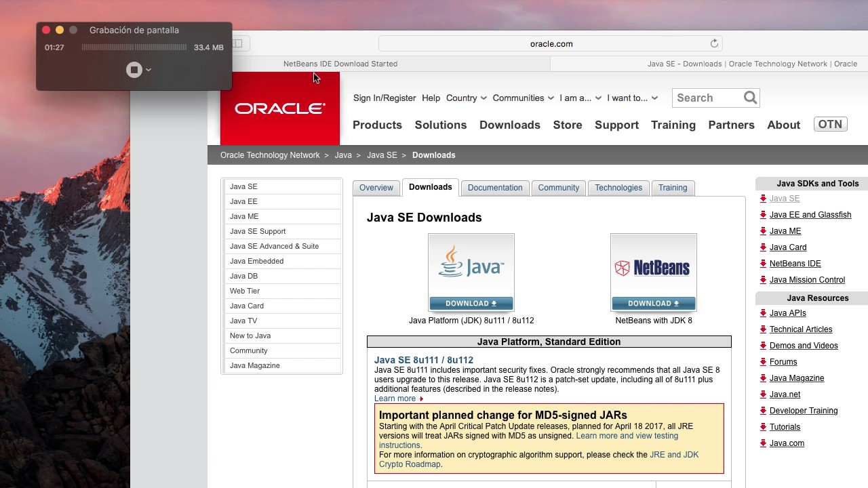The width and height of the screenshot is (868, 488).
Task: Open the Support menu
Action: point(616,125)
